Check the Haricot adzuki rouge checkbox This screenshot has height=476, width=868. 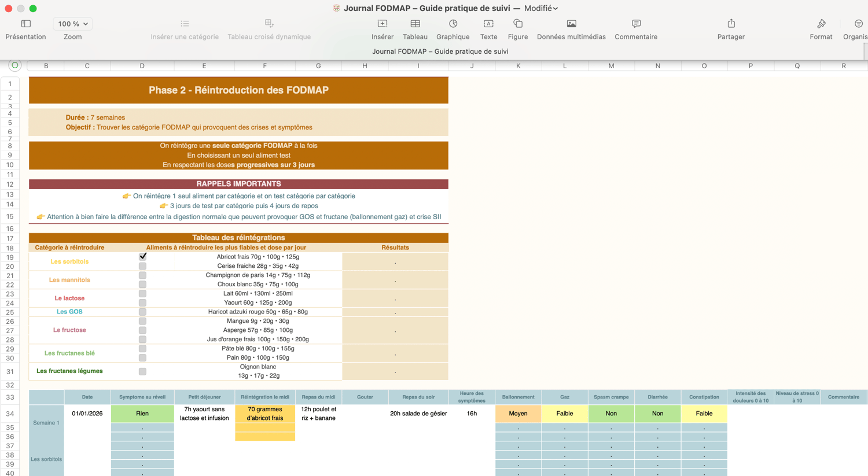(142, 312)
